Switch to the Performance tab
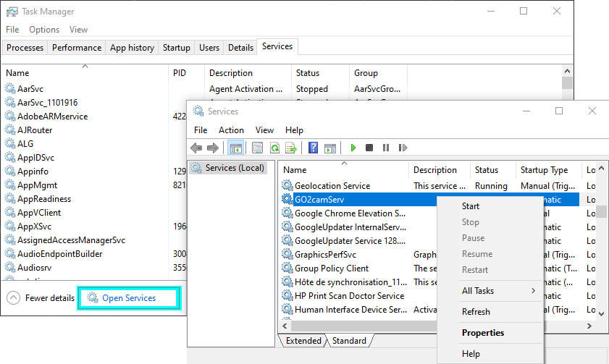This screenshot has height=364, width=609. (77, 48)
